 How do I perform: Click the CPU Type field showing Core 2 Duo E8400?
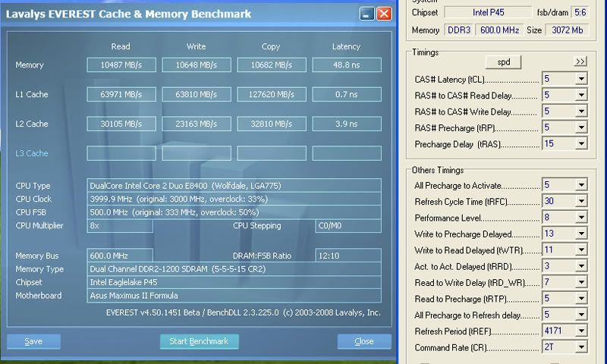click(234, 186)
